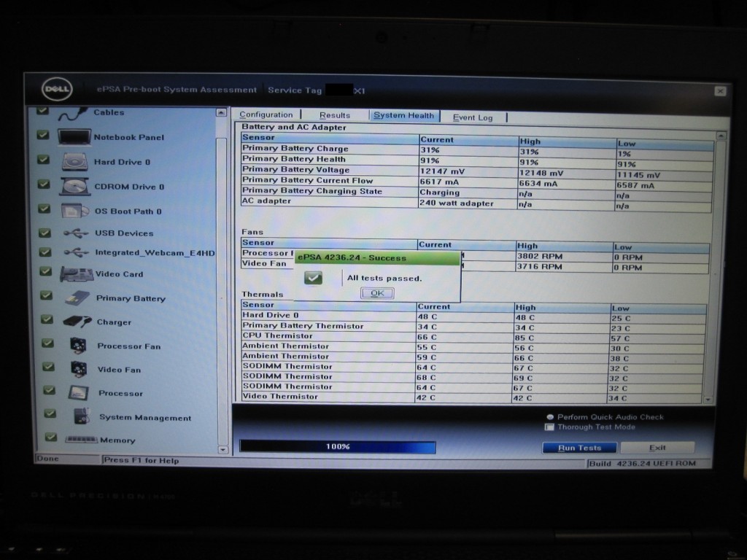The height and width of the screenshot is (560, 747).
Task: Click the Primary Battery Health row
Action: click(477, 160)
